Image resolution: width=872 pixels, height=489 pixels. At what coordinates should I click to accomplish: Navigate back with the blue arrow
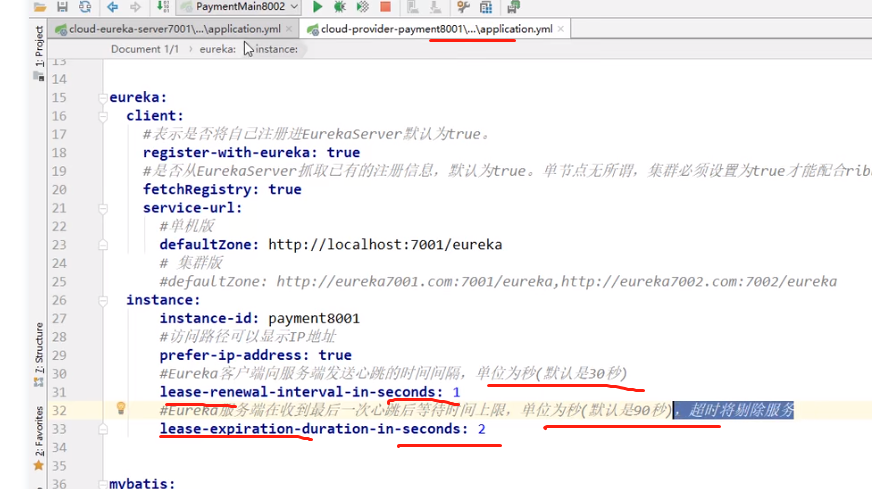click(112, 7)
